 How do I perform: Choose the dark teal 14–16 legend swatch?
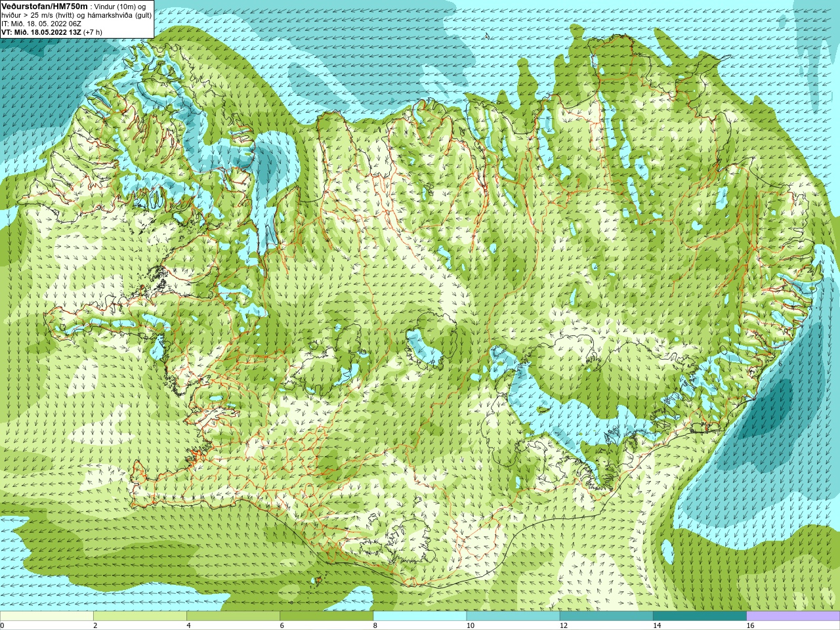point(700,616)
